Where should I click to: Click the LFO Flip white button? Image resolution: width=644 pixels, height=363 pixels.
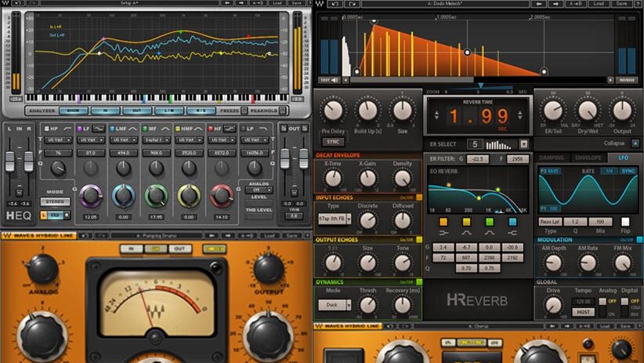click(625, 222)
